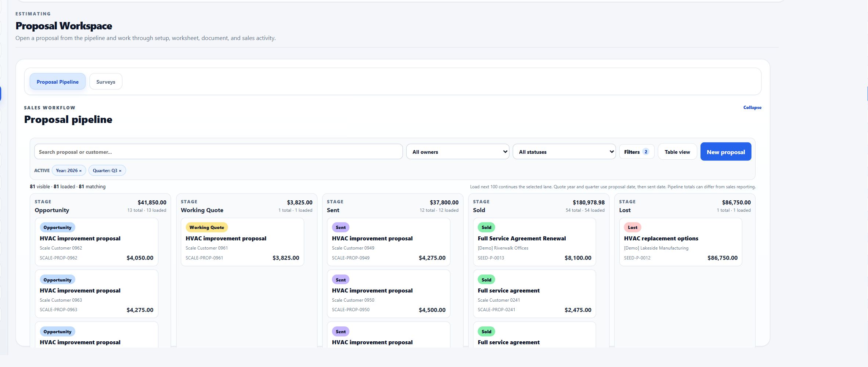Click the $180,978.98 Sold lane total

[588, 202]
